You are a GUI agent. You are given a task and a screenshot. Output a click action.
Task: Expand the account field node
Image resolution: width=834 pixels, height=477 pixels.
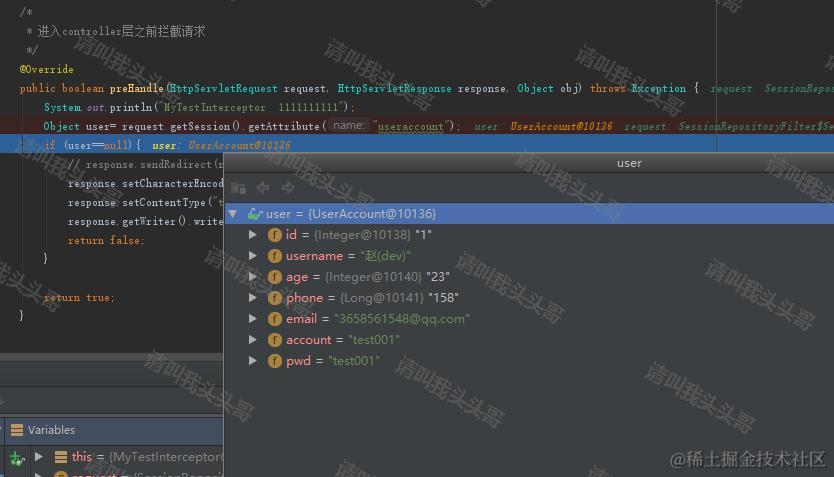253,340
